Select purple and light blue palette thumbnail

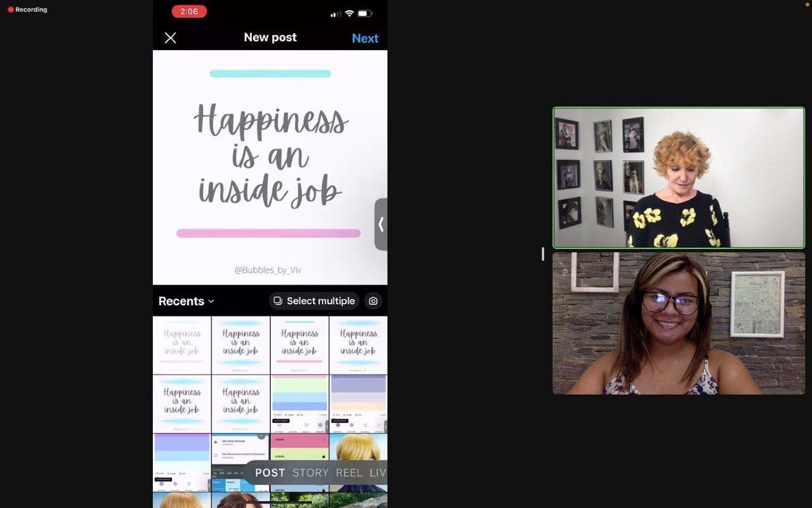tap(181, 463)
